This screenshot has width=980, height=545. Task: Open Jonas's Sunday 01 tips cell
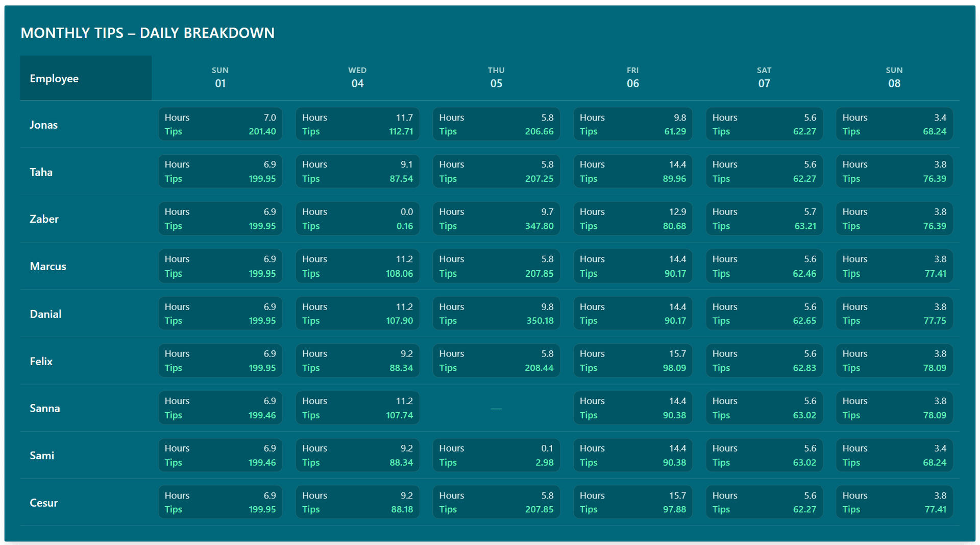click(220, 124)
